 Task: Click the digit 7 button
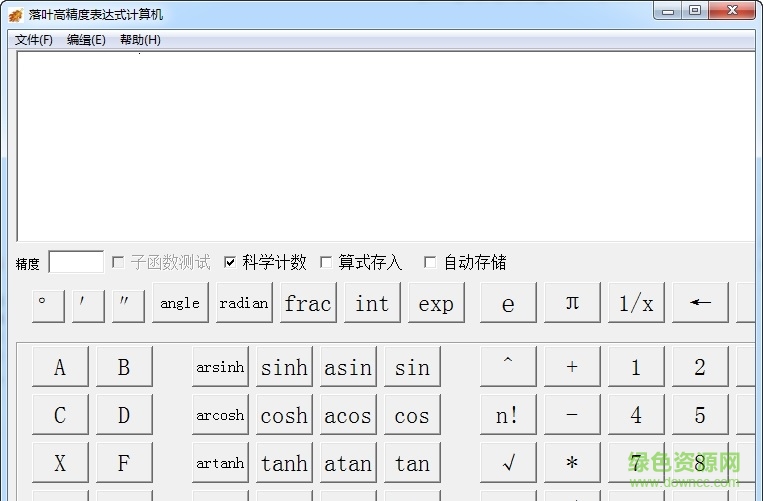pyautogui.click(x=636, y=462)
